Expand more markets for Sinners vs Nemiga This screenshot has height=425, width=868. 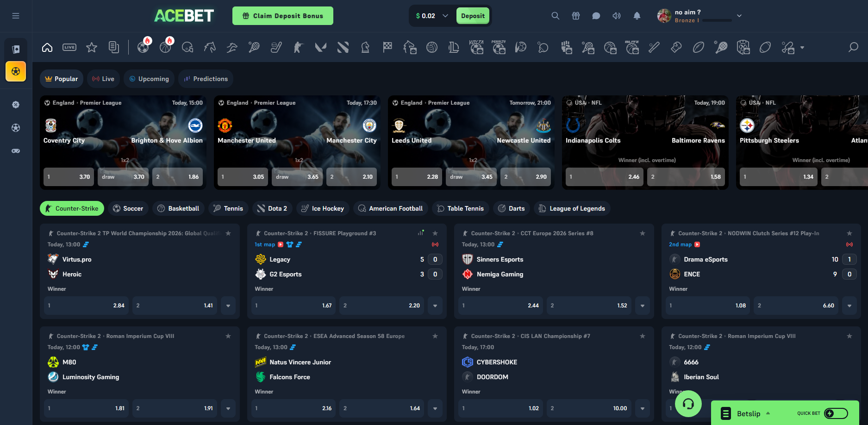pos(643,306)
